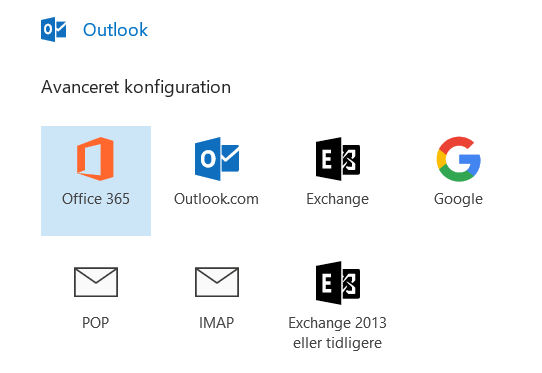The image size is (542, 373).
Task: Pick the Exchange 2013 eller tidligere icon
Action: point(338,283)
